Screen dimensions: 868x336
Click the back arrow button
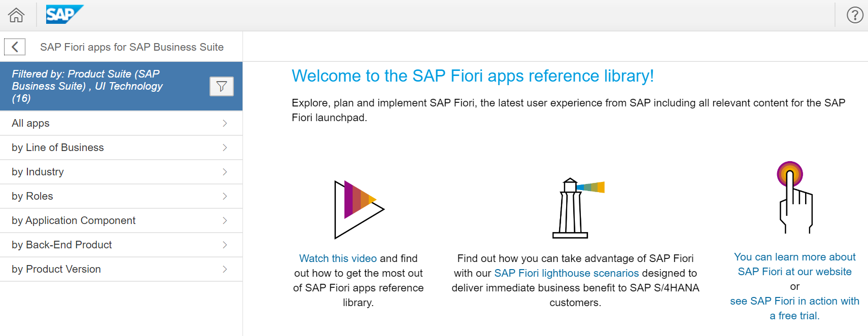[15, 47]
